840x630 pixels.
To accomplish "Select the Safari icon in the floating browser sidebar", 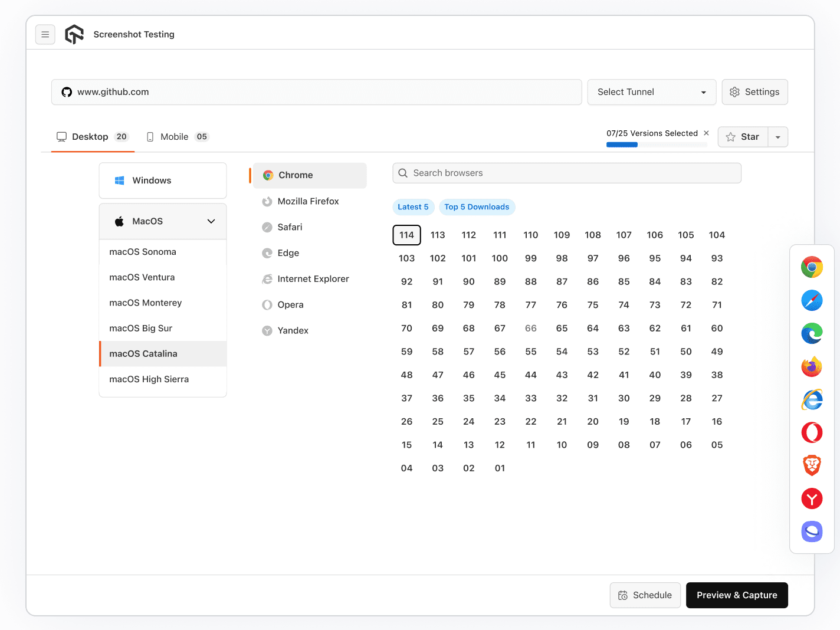I will [x=812, y=300].
